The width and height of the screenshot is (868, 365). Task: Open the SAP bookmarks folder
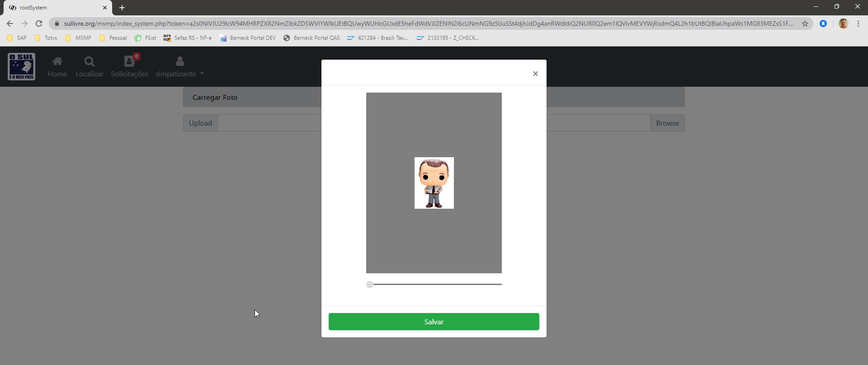[x=17, y=38]
